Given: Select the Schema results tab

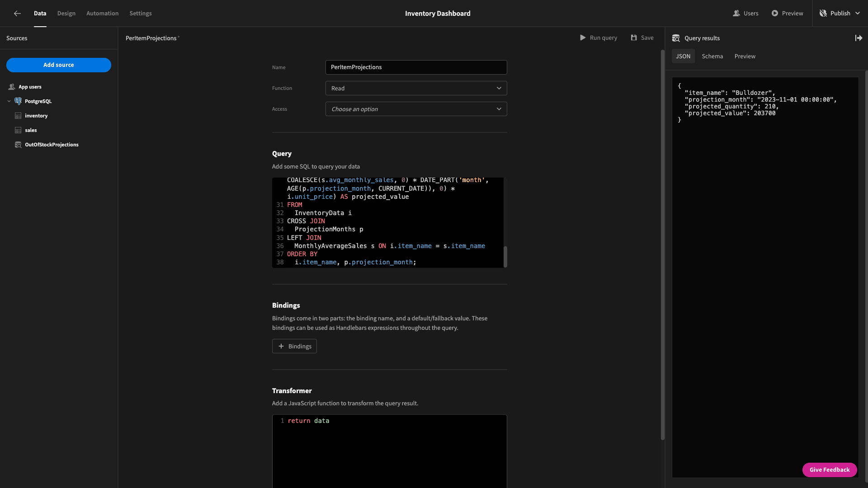Looking at the screenshot, I should [x=712, y=56].
